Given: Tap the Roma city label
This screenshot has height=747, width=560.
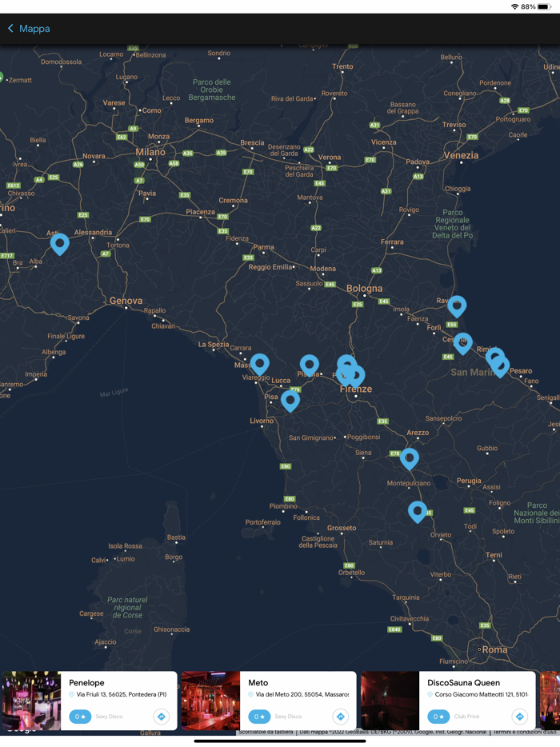Looking at the screenshot, I should [x=494, y=649].
